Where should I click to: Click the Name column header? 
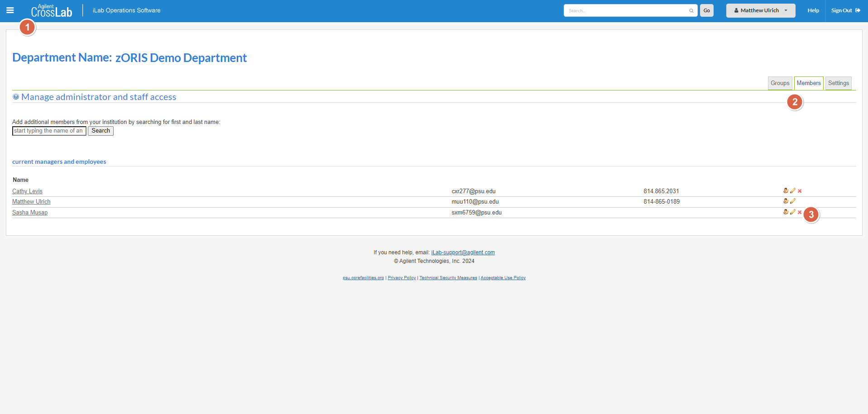20,180
